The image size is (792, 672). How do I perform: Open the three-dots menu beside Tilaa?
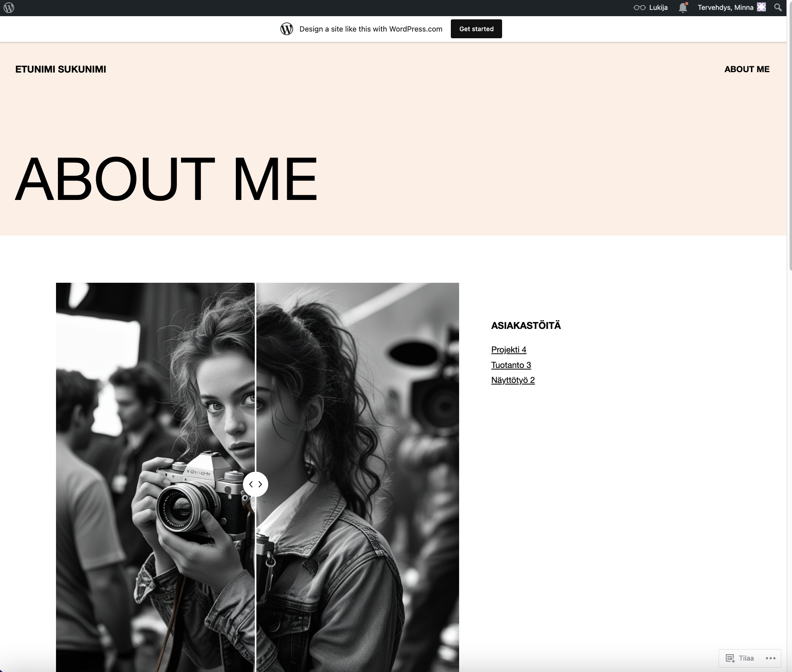(x=770, y=658)
